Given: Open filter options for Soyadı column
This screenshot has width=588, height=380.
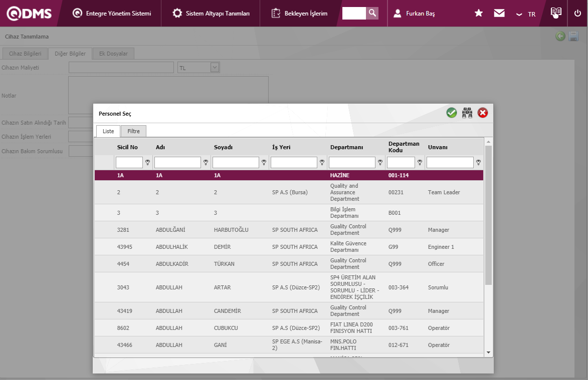Looking at the screenshot, I should click(x=264, y=163).
